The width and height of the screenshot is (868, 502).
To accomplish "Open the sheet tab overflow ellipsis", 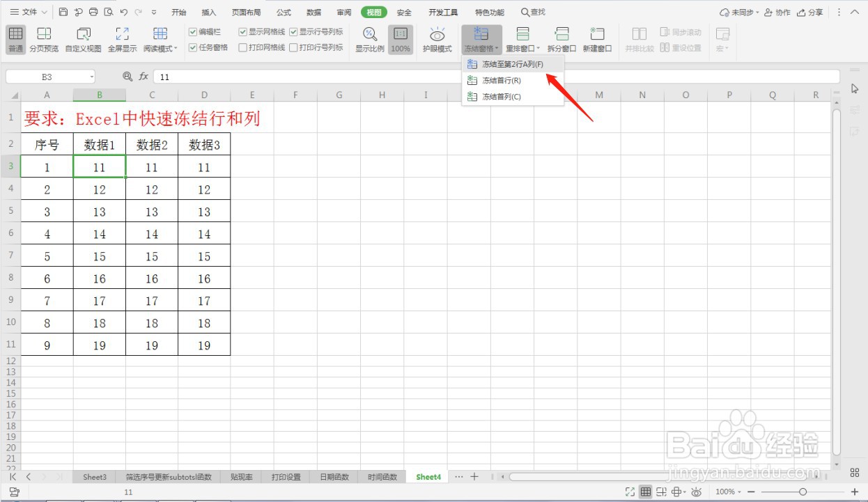I will point(458,476).
